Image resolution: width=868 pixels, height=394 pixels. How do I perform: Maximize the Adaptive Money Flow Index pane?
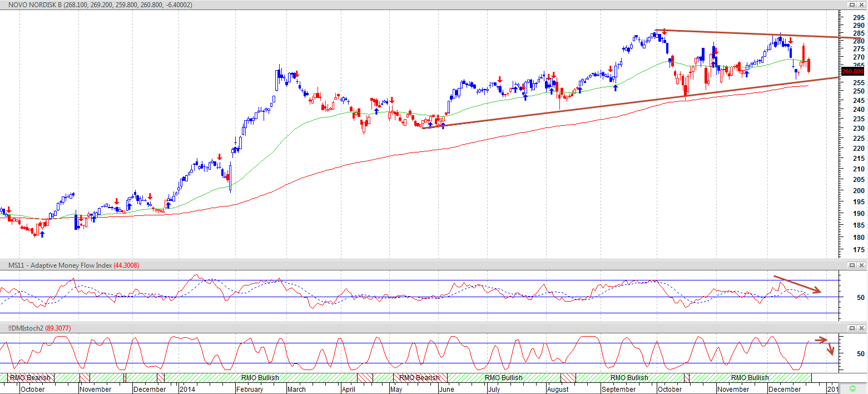tap(851, 265)
